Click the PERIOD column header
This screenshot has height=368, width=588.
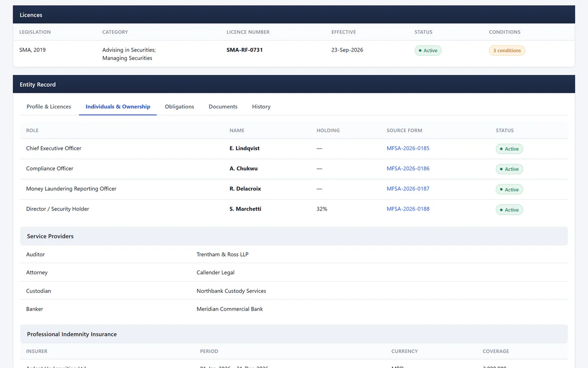point(209,351)
